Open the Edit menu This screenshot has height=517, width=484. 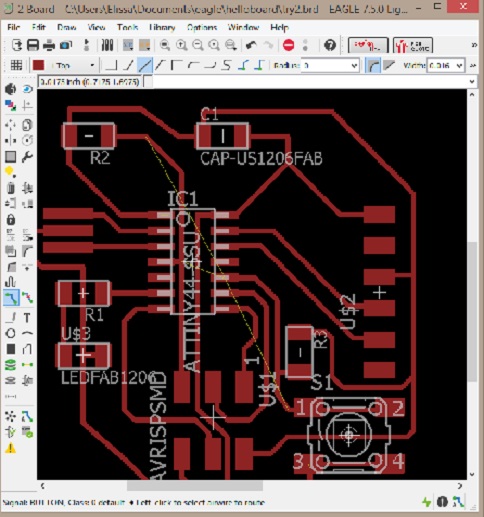pos(38,27)
